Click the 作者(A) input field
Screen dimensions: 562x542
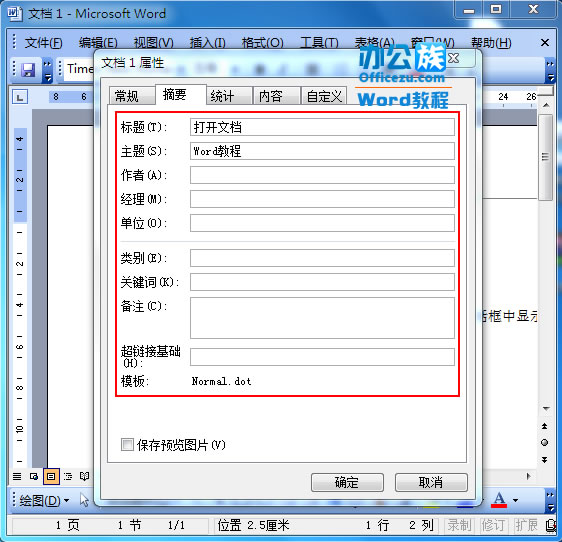tap(322, 175)
